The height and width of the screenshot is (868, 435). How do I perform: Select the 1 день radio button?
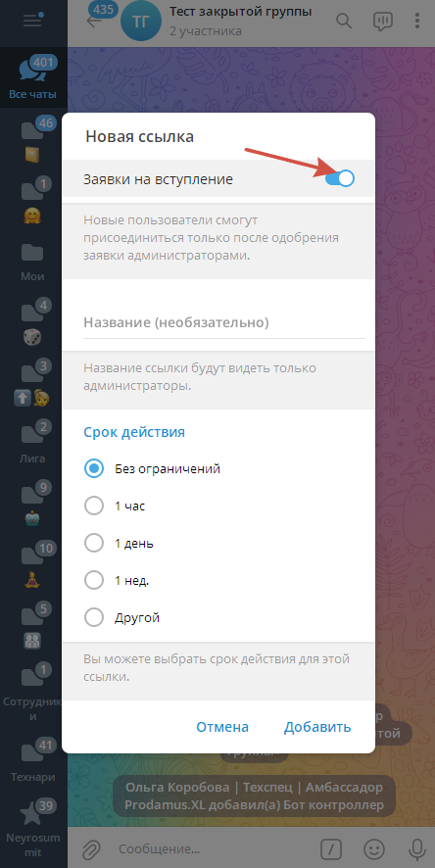[x=94, y=543]
